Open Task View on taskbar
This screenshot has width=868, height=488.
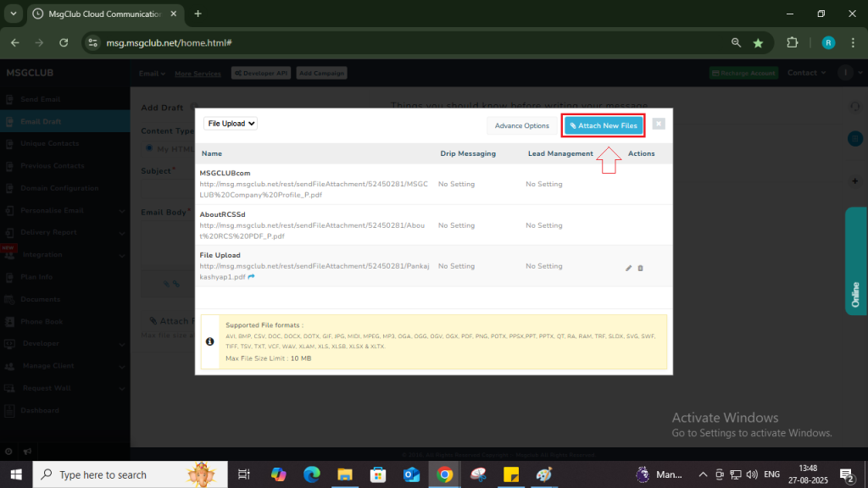pos(243,474)
